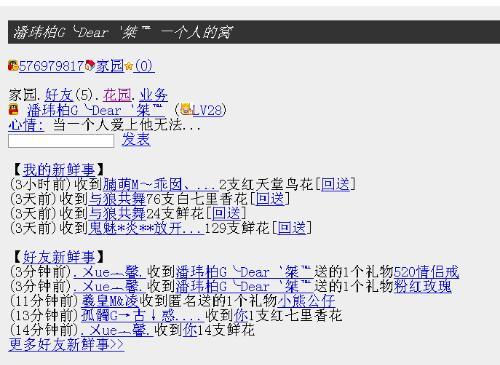Open profile link 潘玮柏G Dear 桀
The width and height of the screenshot is (500, 365).
tap(96, 110)
